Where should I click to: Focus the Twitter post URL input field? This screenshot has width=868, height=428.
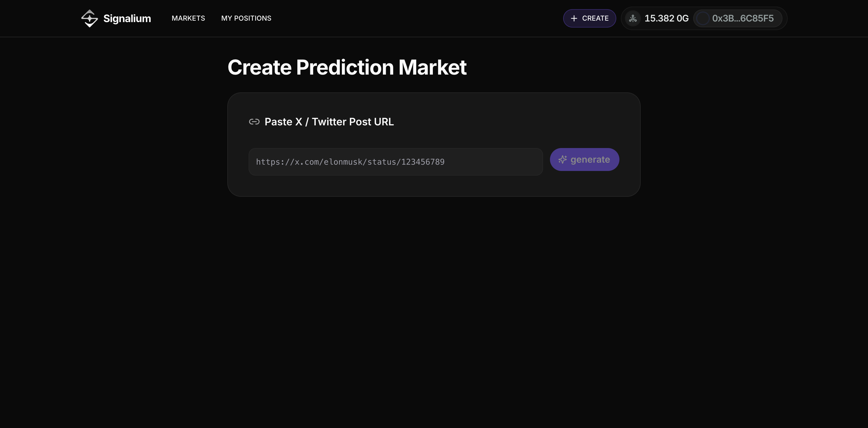[x=395, y=162]
